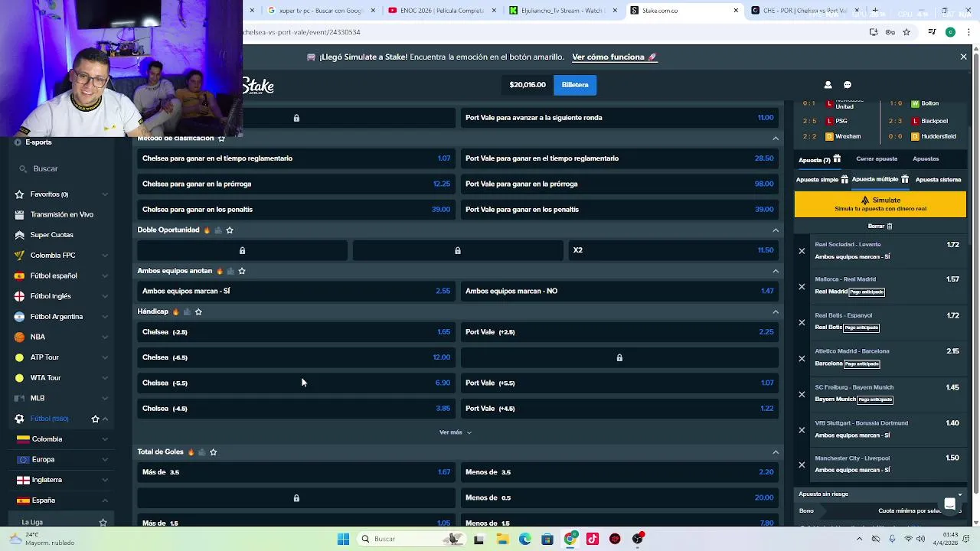Remove Mallorca - Real Madrid bet with X
Viewport: 980px width, 551px height.
(x=802, y=287)
